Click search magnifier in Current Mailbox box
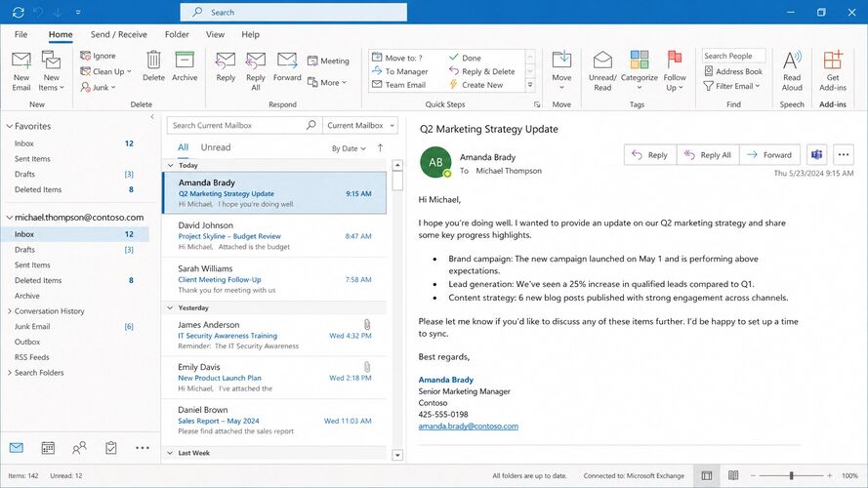This screenshot has width=868, height=488. [311, 125]
